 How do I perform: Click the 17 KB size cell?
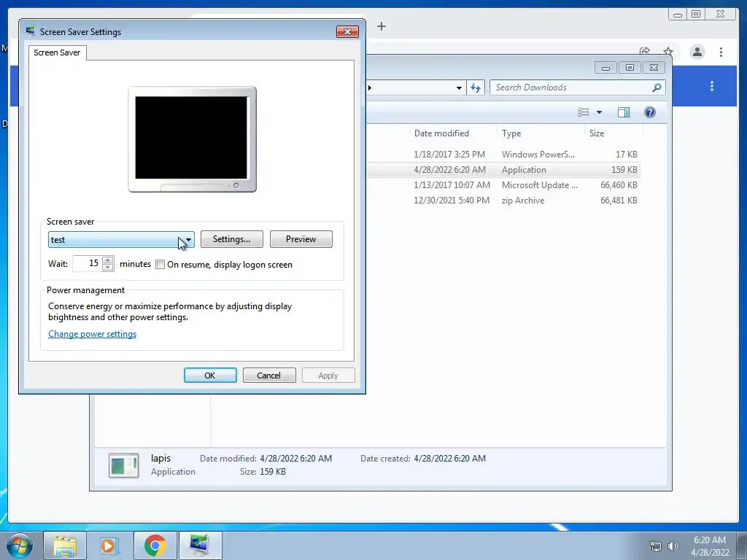tap(626, 155)
